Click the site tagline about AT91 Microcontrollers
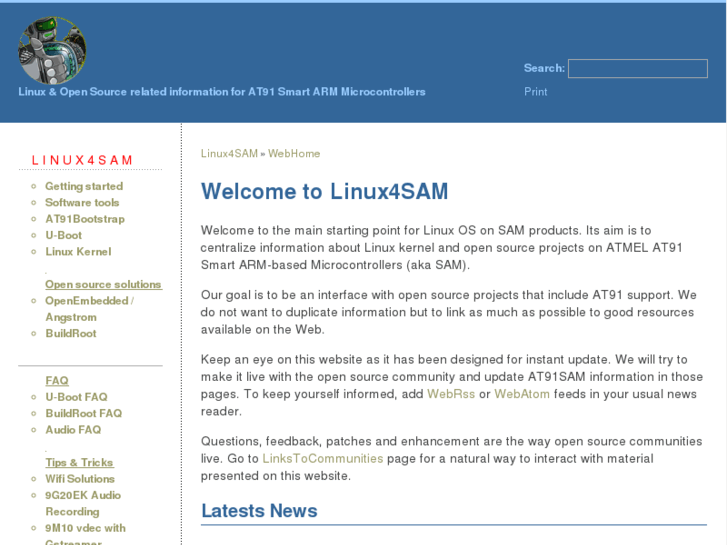The height and width of the screenshot is (545, 727). [222, 92]
